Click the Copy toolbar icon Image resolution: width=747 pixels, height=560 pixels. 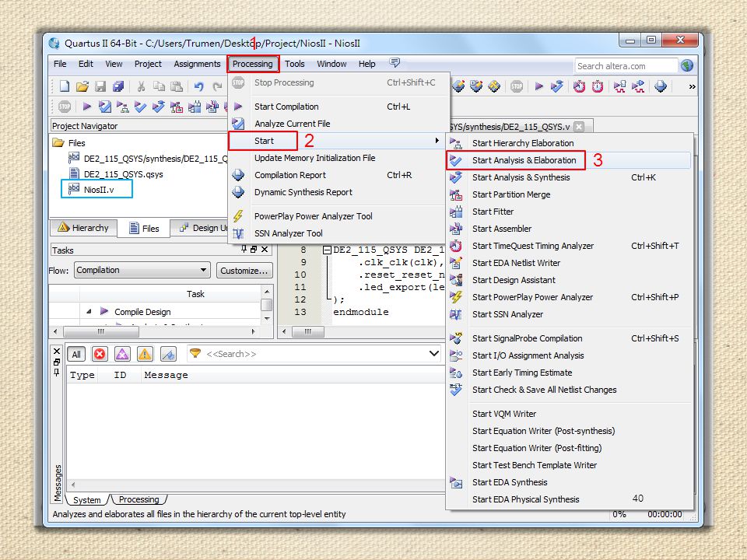click(159, 86)
